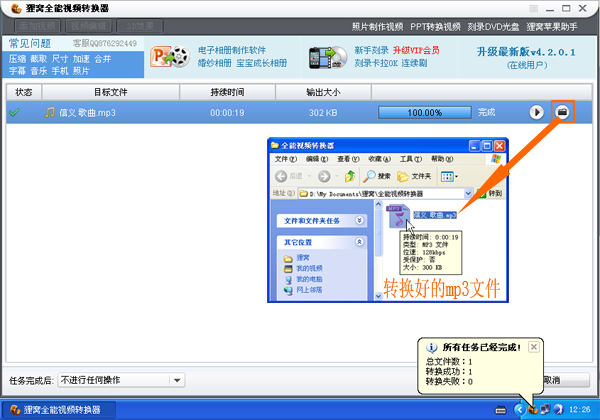Click the 刻录卡拉OK link
600x420 pixels.
[376, 63]
